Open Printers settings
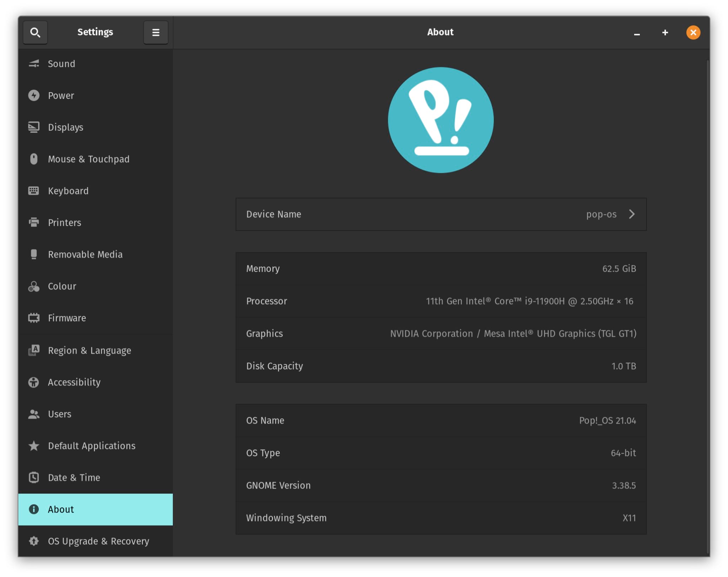 pyautogui.click(x=95, y=222)
